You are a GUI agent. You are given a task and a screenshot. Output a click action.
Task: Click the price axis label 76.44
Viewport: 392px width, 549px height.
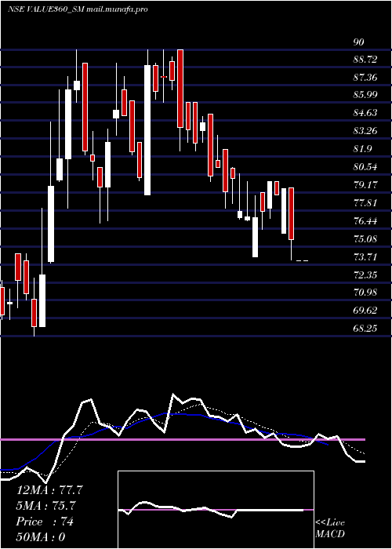(x=365, y=221)
